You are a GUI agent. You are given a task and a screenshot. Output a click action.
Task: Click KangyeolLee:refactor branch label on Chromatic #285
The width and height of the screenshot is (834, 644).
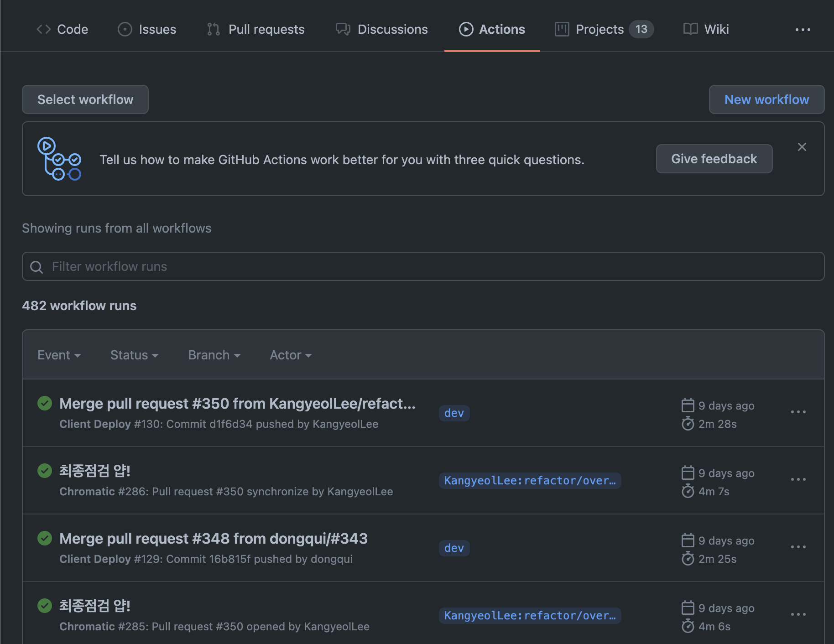tap(530, 616)
